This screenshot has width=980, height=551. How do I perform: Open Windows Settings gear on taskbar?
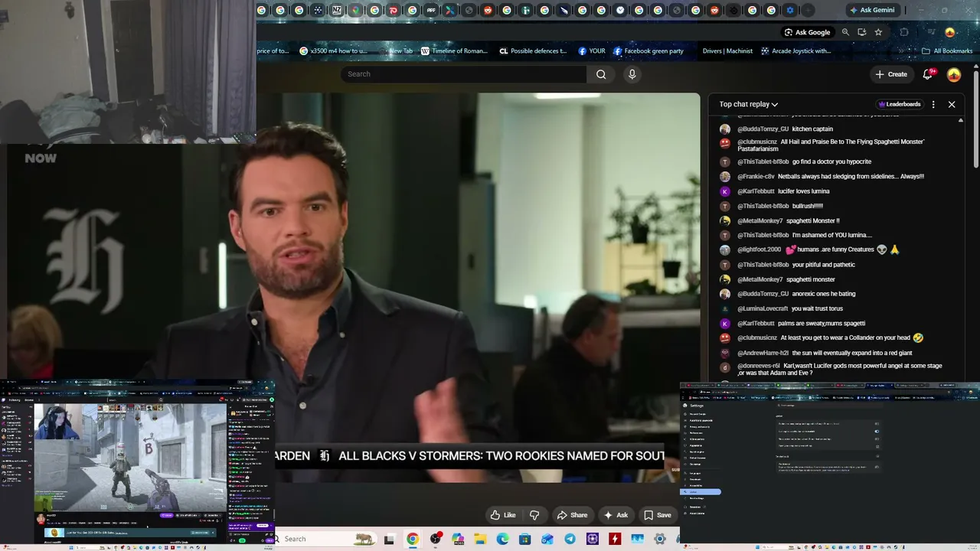click(x=659, y=539)
